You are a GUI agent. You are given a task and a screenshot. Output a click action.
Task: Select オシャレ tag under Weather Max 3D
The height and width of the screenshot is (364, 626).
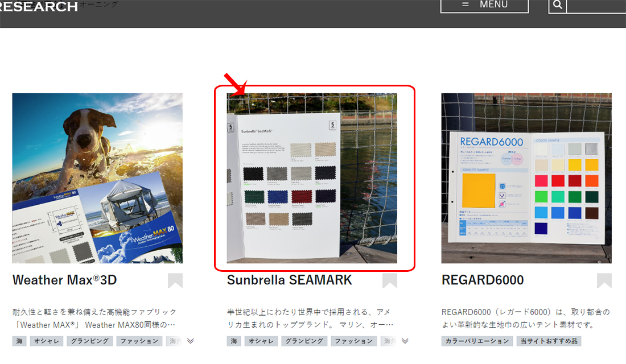[x=46, y=341]
